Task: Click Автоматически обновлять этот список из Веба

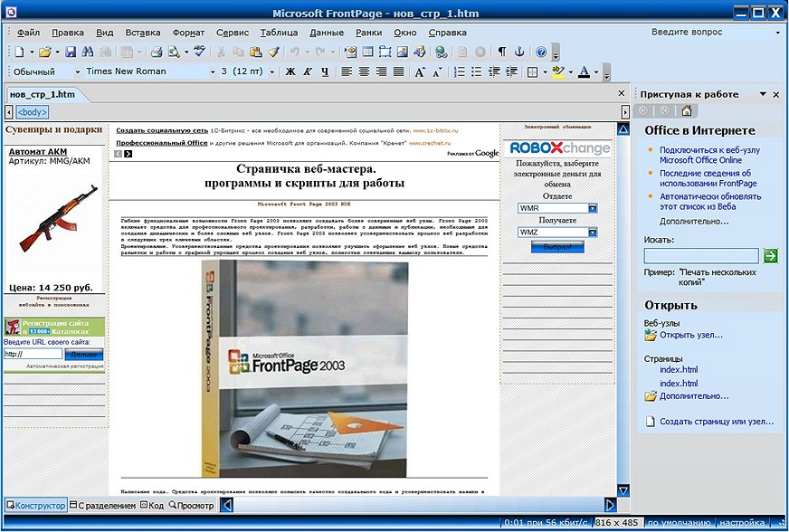Action: coord(710,202)
